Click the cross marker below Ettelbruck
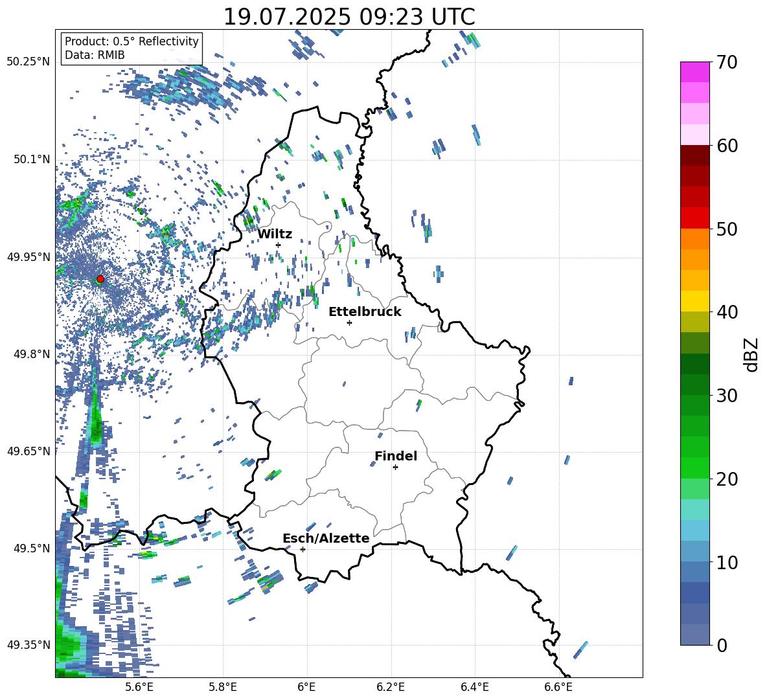Screen dimensions: 767x700 [349, 322]
